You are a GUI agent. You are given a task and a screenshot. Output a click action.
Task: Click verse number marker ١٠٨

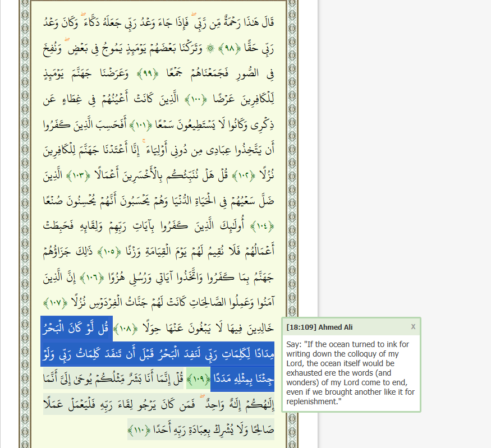click(125, 328)
